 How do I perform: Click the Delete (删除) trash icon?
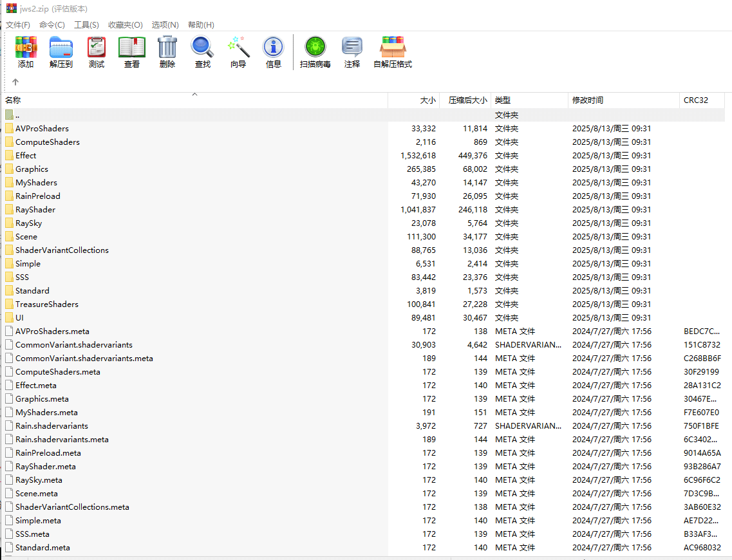[167, 48]
